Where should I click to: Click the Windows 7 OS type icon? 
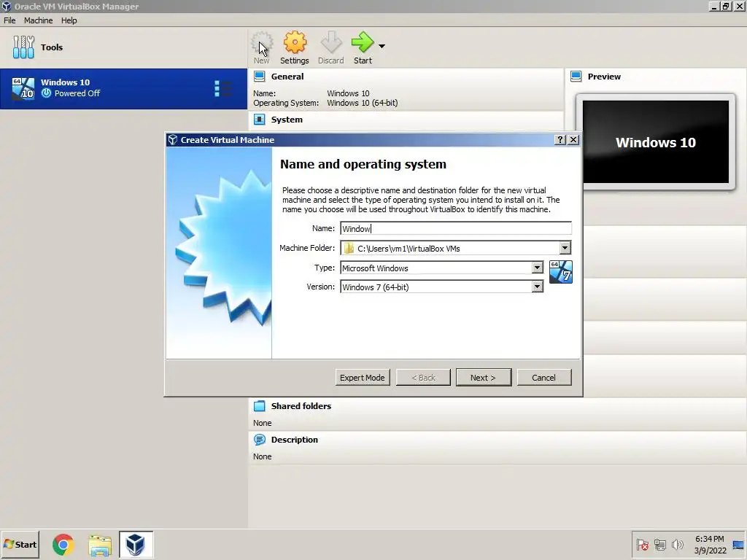[561, 272]
